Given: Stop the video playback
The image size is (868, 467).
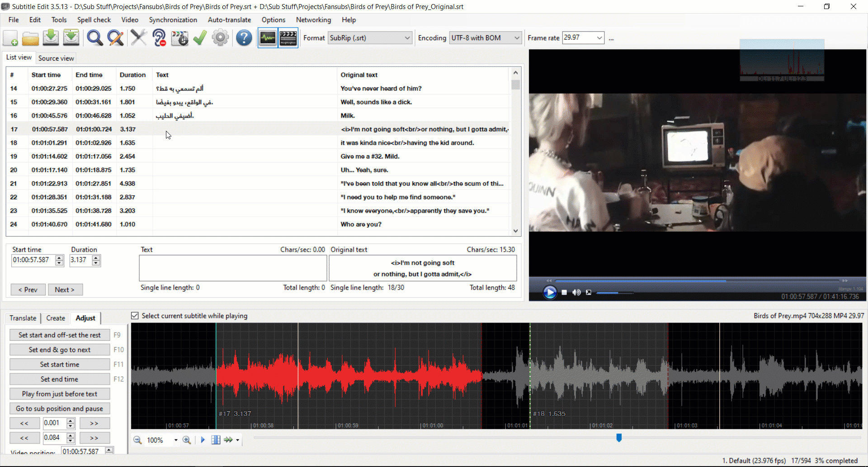Looking at the screenshot, I should point(564,293).
